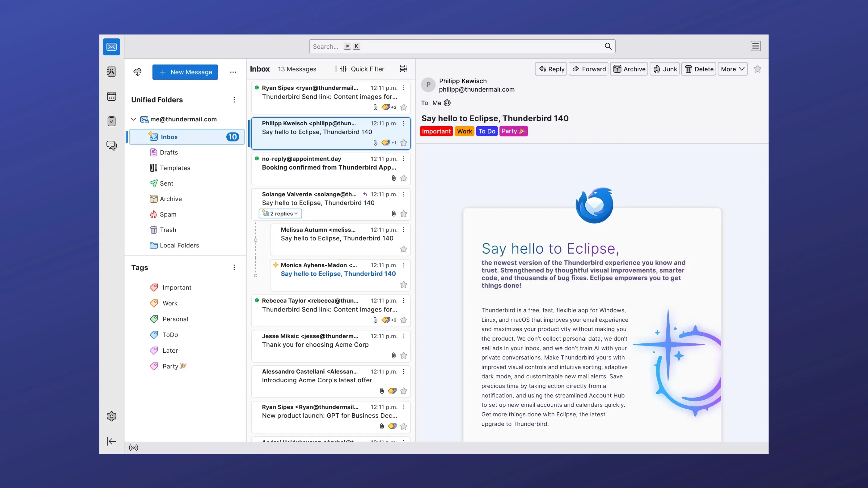Click attachment icon on Jesse Miksic message
The width and height of the screenshot is (868, 488).
pyautogui.click(x=394, y=355)
